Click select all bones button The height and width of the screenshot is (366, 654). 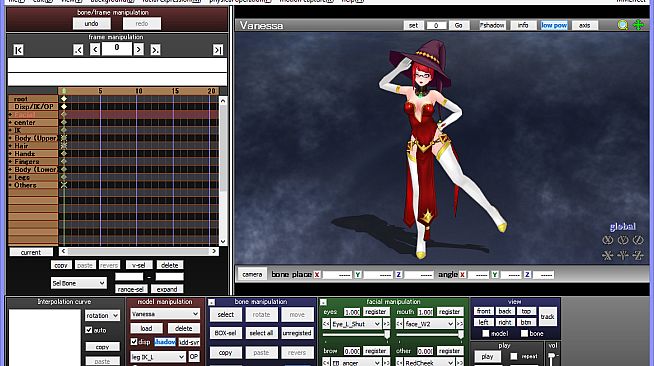point(261,333)
